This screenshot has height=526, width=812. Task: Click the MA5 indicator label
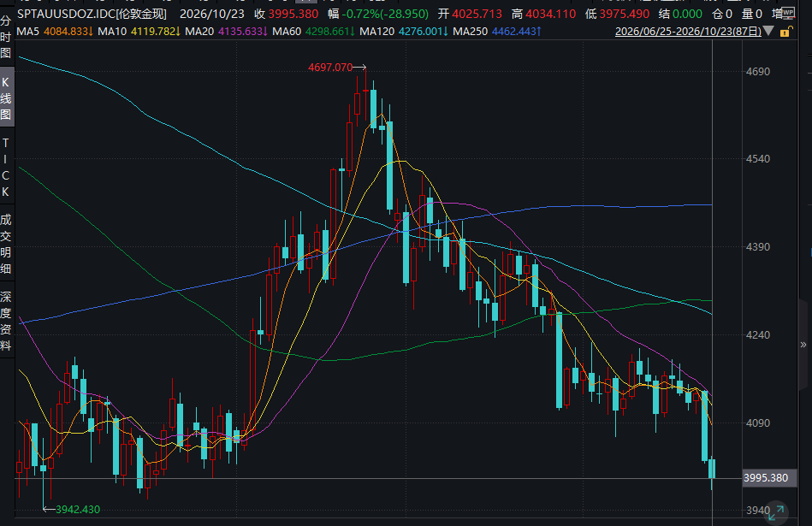coord(28,32)
